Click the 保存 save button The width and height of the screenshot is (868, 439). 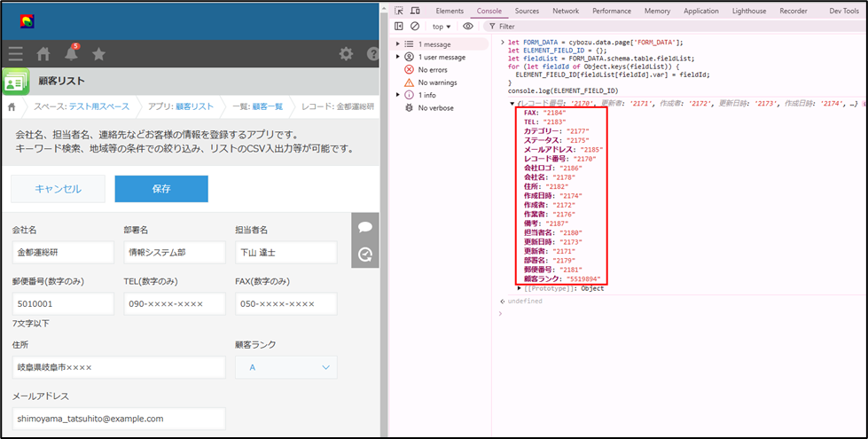click(x=161, y=189)
